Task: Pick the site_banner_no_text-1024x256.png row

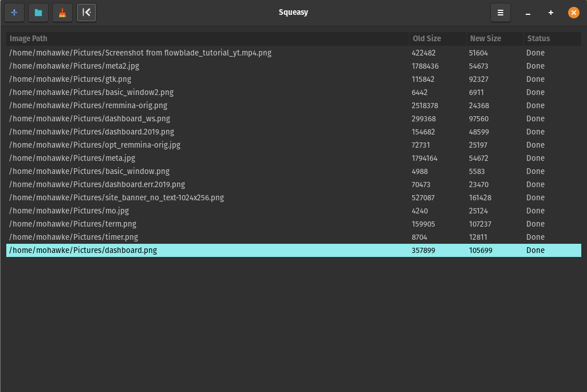Action: click(117, 197)
